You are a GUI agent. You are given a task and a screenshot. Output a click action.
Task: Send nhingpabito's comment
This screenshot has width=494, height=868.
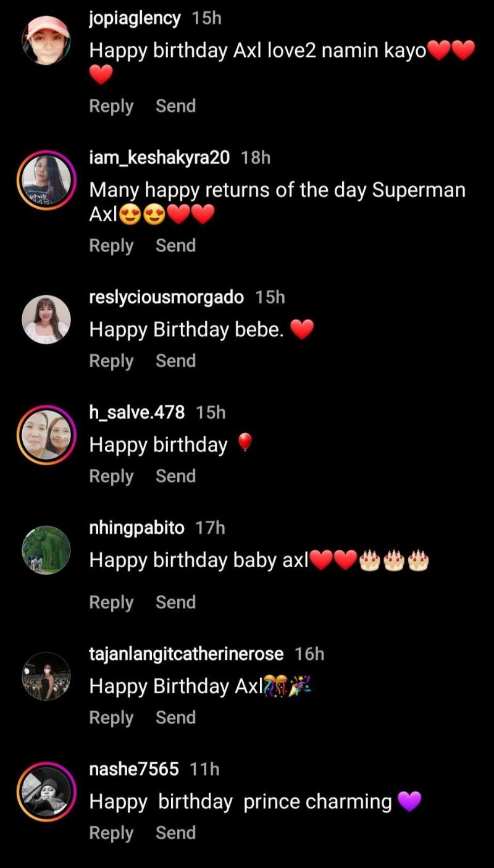point(175,602)
